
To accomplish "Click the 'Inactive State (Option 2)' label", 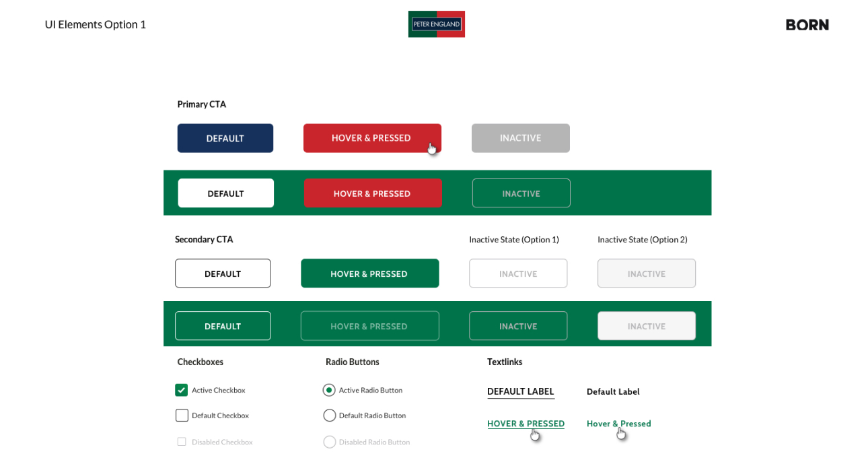I will [643, 239].
